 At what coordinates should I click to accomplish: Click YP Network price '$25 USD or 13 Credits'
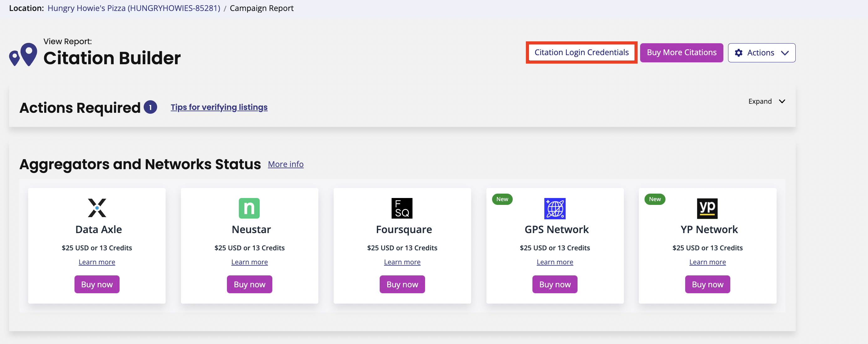(x=707, y=248)
